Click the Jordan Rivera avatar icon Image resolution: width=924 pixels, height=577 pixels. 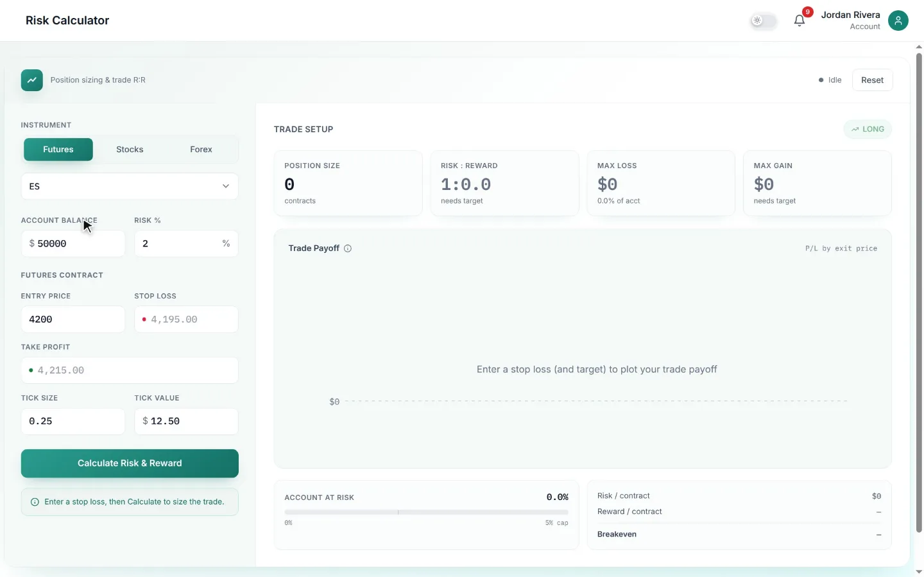tap(898, 21)
